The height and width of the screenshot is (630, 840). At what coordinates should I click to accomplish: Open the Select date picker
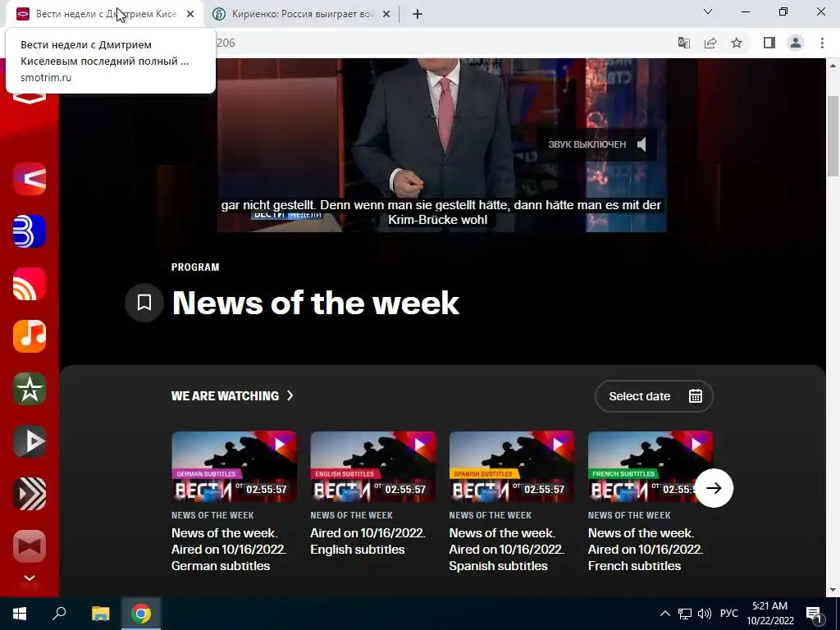(x=654, y=396)
